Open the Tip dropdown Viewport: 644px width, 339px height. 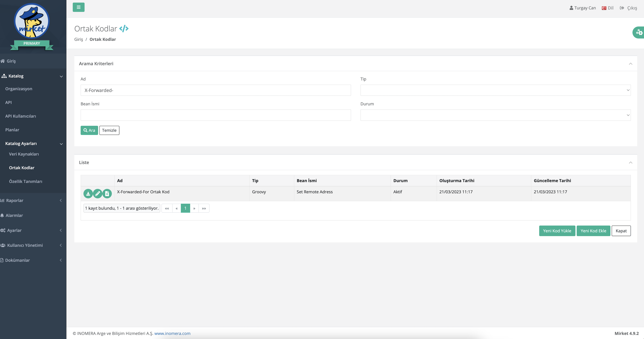[496, 90]
